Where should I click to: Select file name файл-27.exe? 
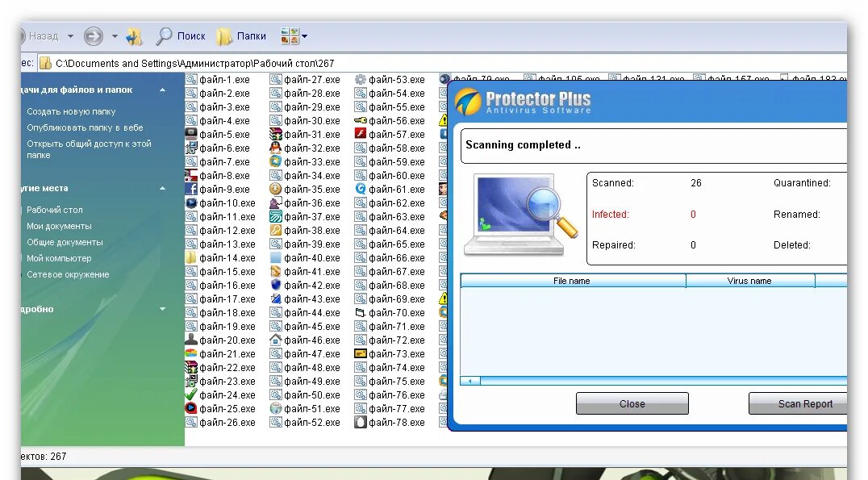pyautogui.click(x=312, y=80)
